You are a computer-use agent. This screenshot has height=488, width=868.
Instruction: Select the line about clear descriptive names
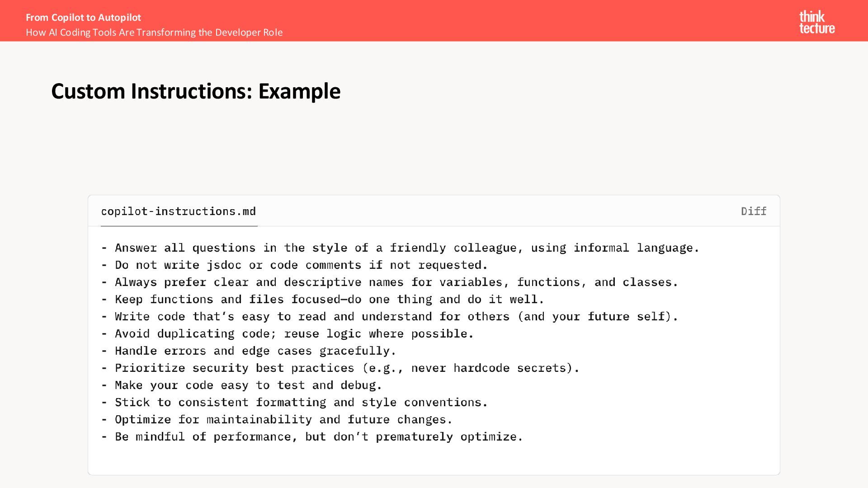390,282
